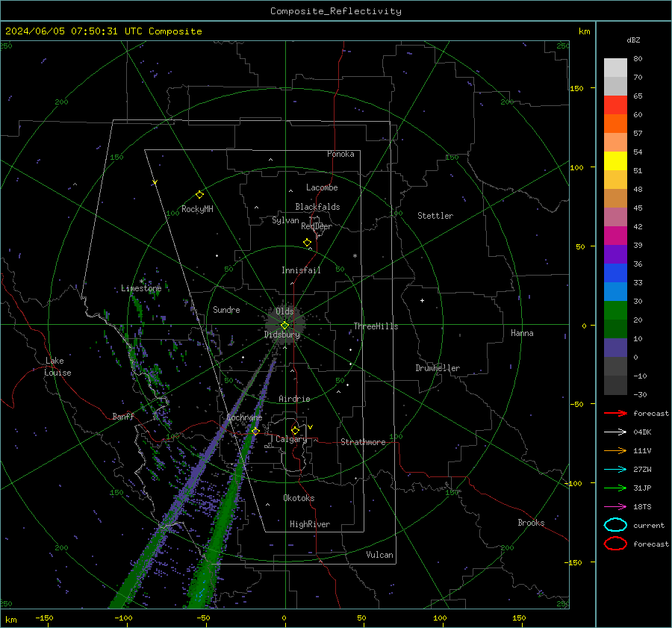Click the green 31JP arrow icon
Screen dimensions: 672x628
615,488
